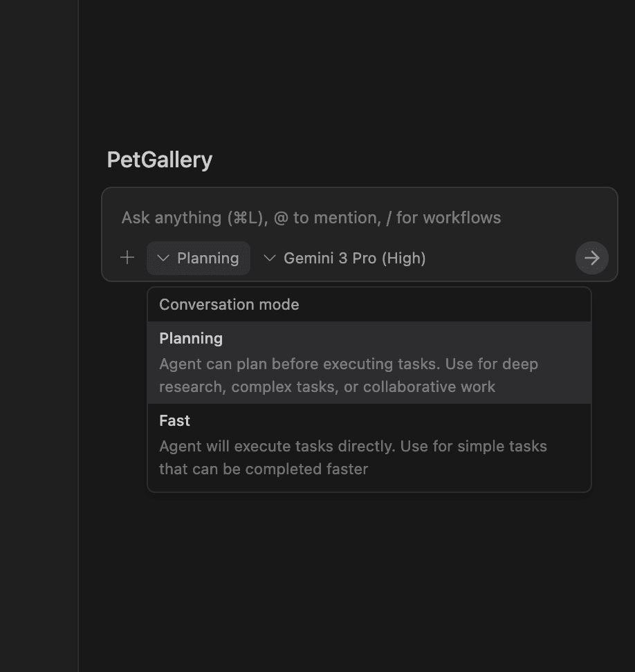The width and height of the screenshot is (635, 672).
Task: Select the Fast mode option
Action: 369,445
